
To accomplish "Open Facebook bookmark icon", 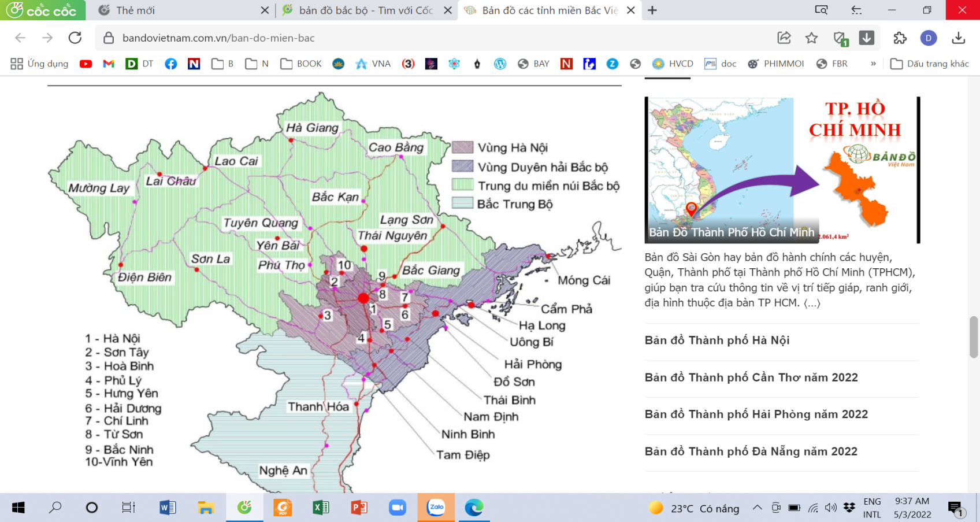I will [170, 64].
